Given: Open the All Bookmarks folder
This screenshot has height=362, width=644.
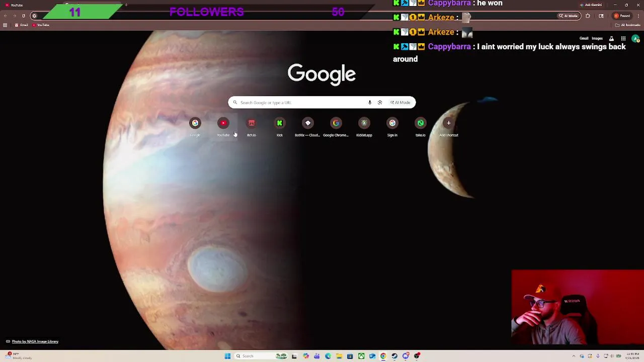Looking at the screenshot, I should (627, 25).
